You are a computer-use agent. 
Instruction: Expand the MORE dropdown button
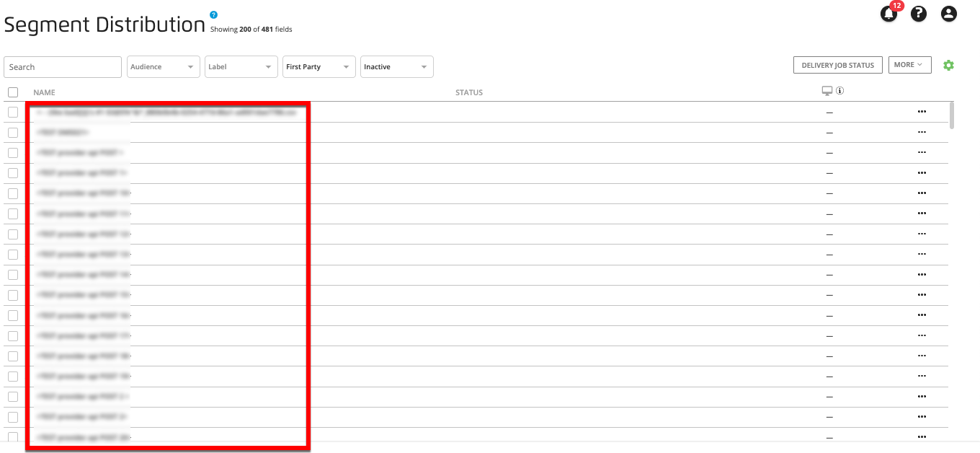point(909,65)
